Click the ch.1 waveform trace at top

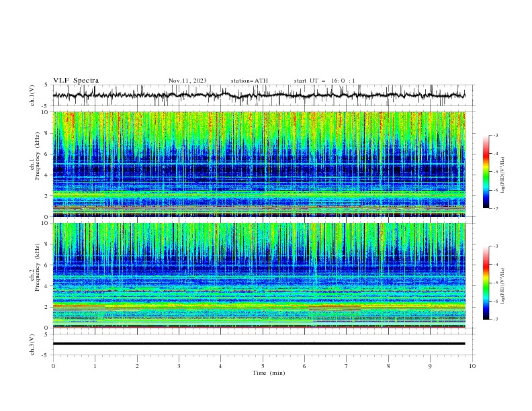click(259, 95)
